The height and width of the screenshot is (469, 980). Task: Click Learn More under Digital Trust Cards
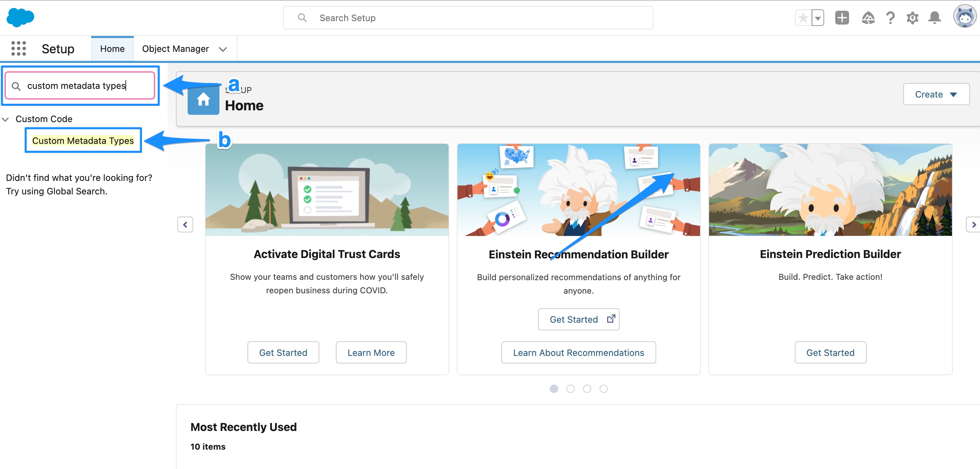[371, 352]
